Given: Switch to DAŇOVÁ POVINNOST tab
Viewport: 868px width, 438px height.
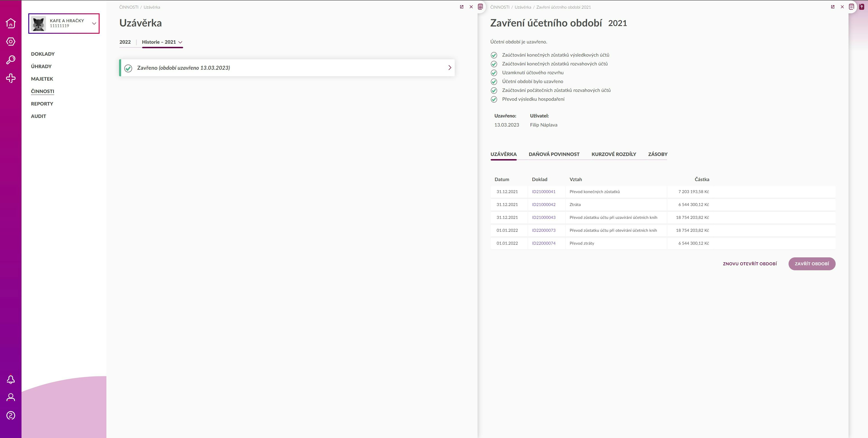Looking at the screenshot, I should click(x=554, y=154).
